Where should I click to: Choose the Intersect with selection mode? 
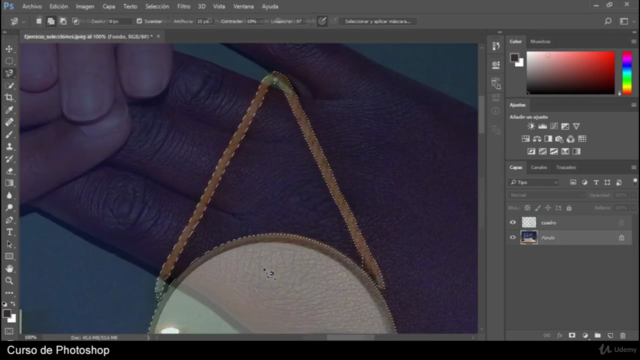coord(76,21)
